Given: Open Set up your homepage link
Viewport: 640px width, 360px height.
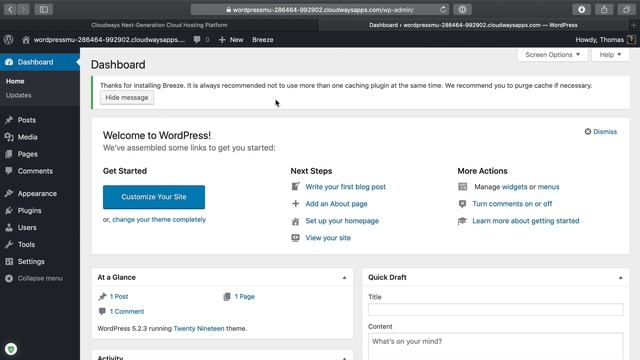Looking at the screenshot, I should 342,221.
